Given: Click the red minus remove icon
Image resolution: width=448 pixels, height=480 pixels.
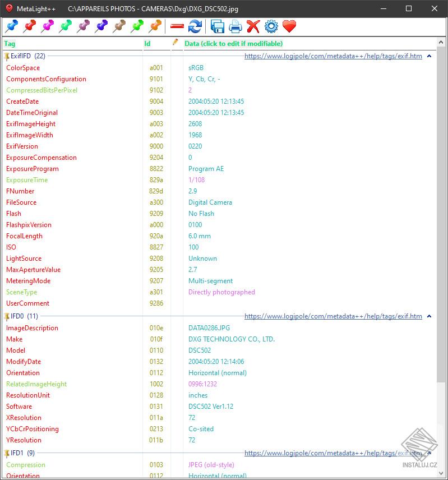Looking at the screenshot, I should (x=177, y=26).
